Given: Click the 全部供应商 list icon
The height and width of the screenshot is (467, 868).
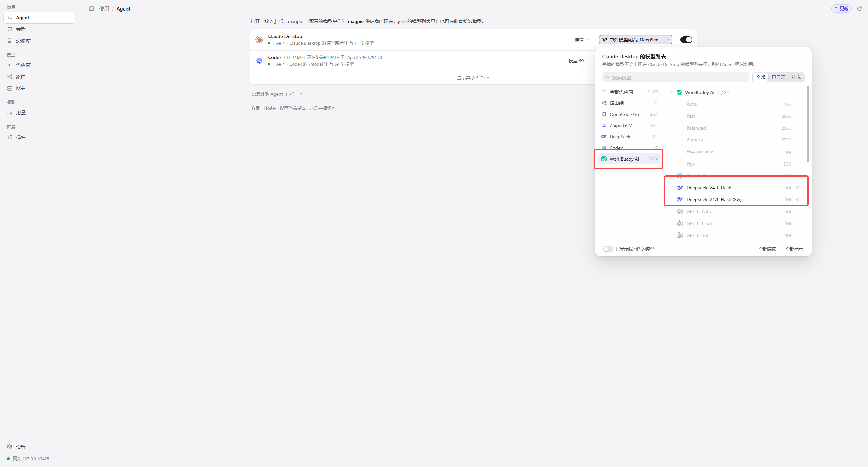Looking at the screenshot, I should coord(604,92).
